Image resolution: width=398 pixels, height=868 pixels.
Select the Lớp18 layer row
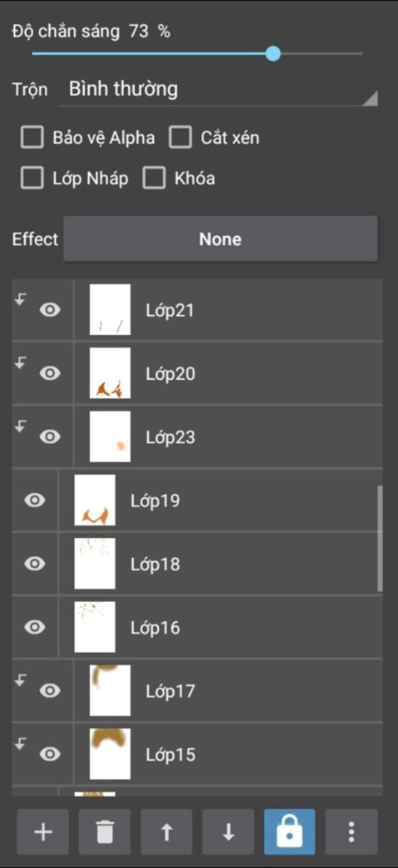click(233, 564)
